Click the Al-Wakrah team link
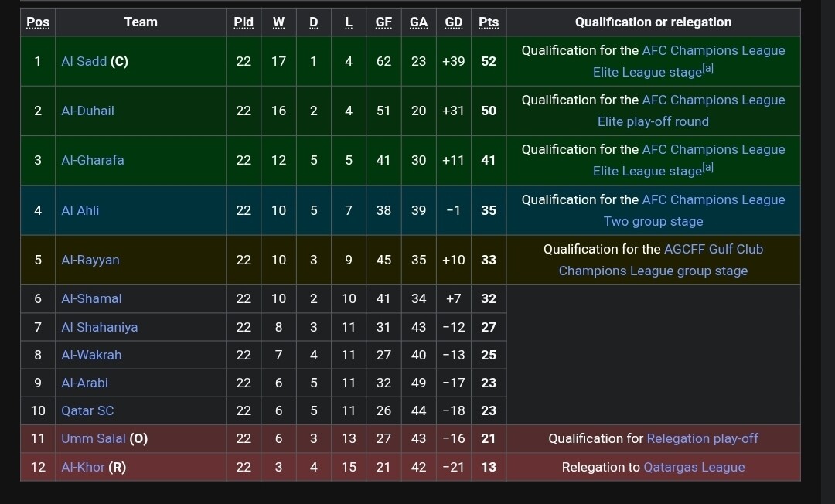Image resolution: width=835 pixels, height=504 pixels. tap(91, 355)
